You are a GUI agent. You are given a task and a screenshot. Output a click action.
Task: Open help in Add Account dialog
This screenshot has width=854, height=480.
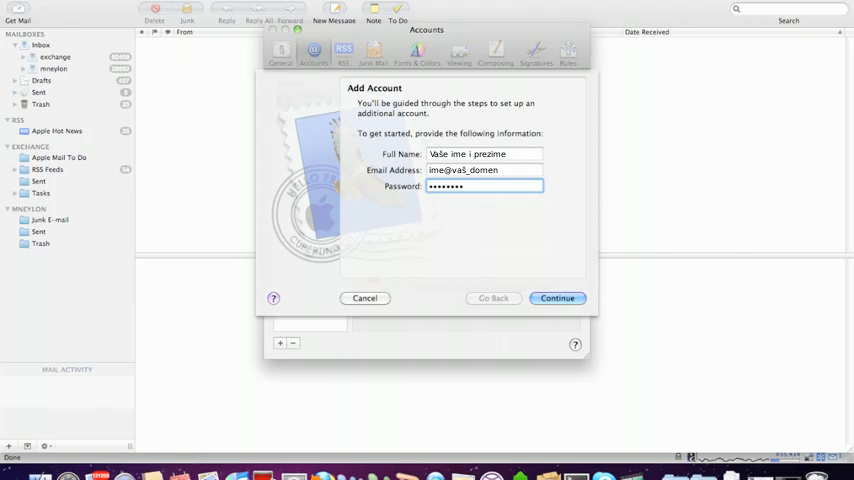[x=273, y=299]
